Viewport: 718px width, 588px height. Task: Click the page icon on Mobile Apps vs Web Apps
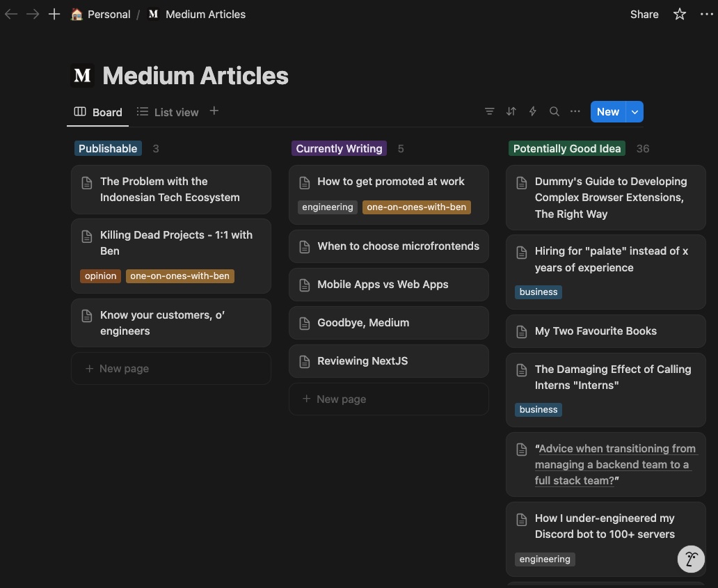coord(305,285)
